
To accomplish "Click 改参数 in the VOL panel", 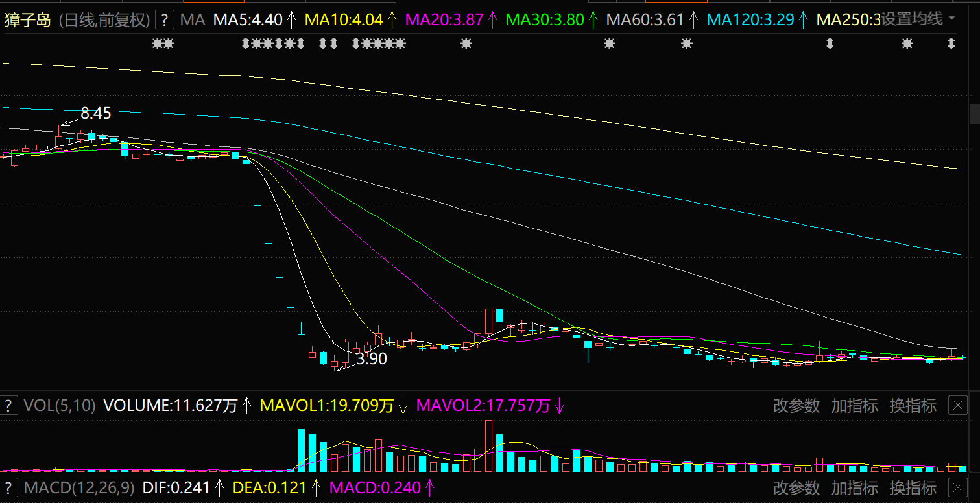I will (796, 406).
